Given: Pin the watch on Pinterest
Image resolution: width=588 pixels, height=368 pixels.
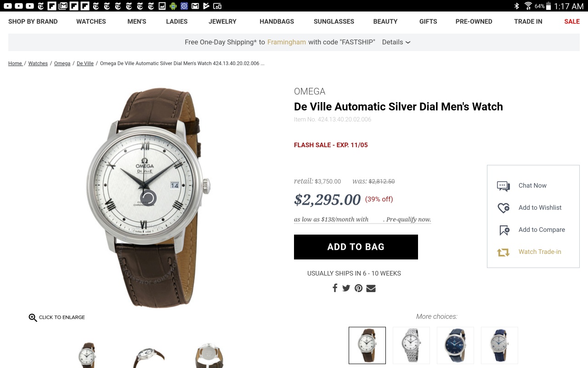Looking at the screenshot, I should (x=358, y=288).
